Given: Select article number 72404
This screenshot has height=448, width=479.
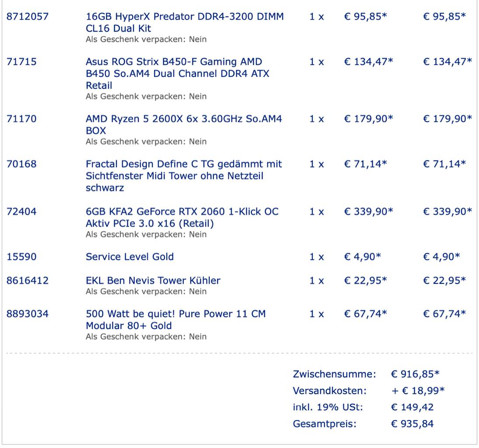Looking at the screenshot, I should click(x=21, y=211).
